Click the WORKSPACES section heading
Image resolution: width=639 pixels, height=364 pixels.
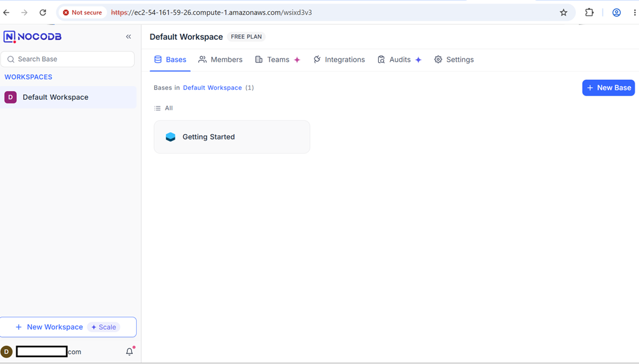(29, 77)
